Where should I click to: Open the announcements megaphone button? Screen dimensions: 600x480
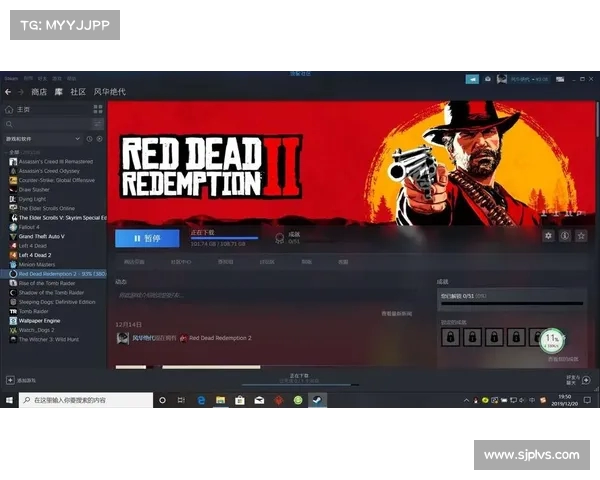(x=472, y=79)
